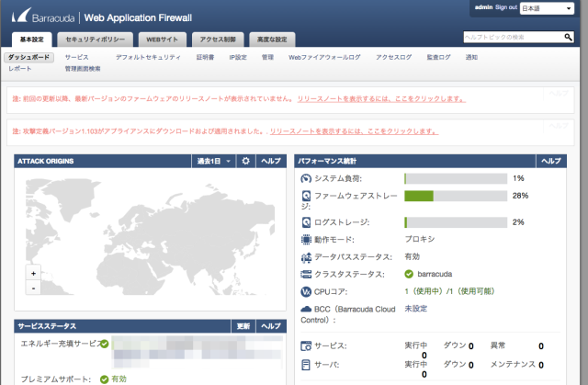Click green check beside プレミアムサポート
The height and width of the screenshot is (385, 588).
click(104, 379)
